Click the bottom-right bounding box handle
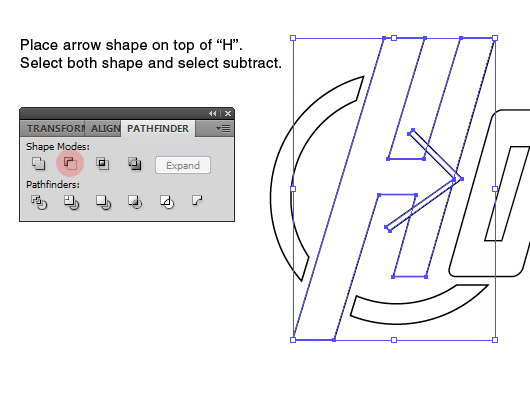 [x=495, y=340]
